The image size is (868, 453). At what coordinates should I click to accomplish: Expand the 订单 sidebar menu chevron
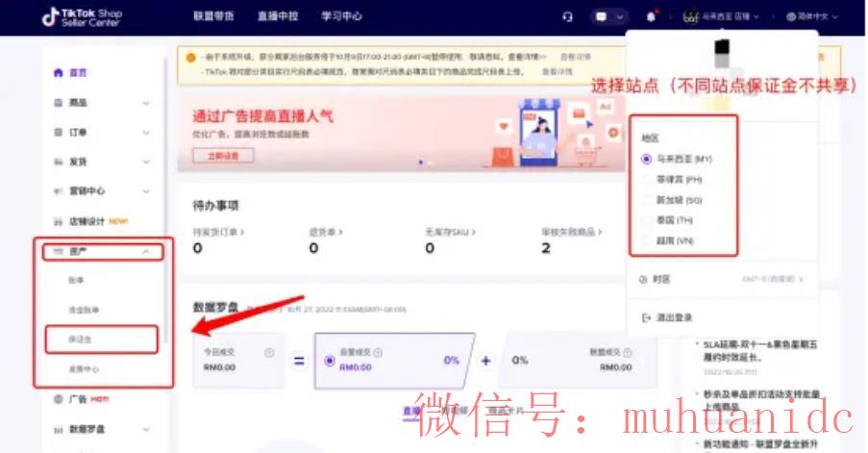[146, 133]
